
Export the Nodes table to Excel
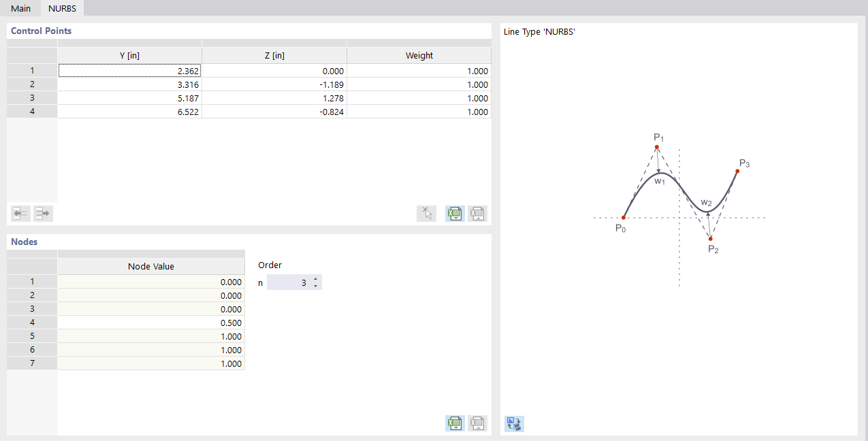point(454,423)
